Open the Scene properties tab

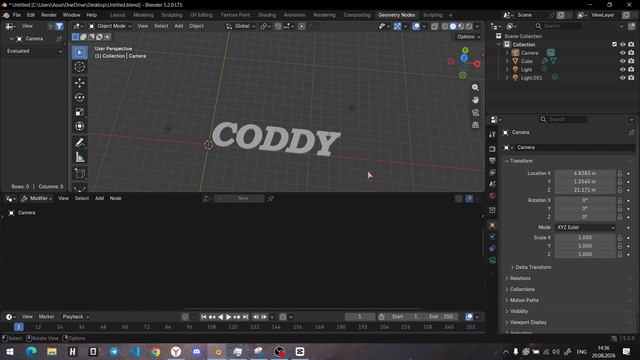tap(492, 184)
